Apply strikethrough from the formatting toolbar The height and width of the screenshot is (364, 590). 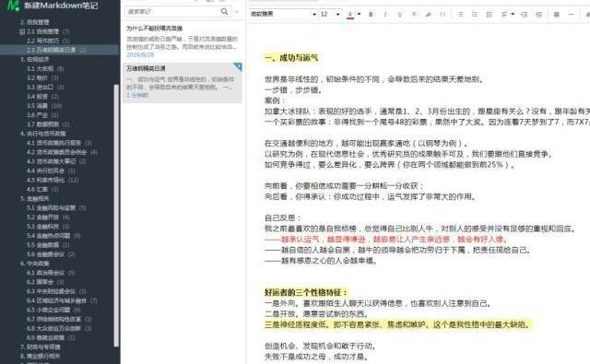pos(414,15)
